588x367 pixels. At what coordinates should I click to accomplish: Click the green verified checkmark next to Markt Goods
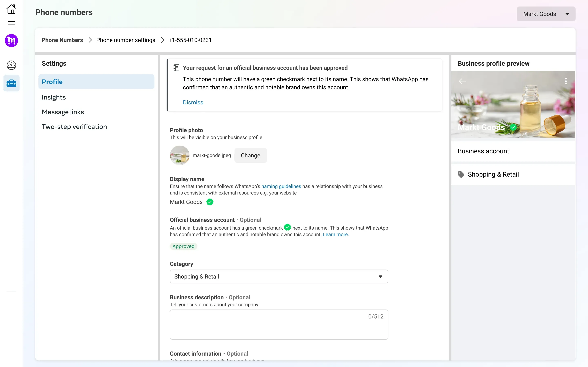coord(209,202)
